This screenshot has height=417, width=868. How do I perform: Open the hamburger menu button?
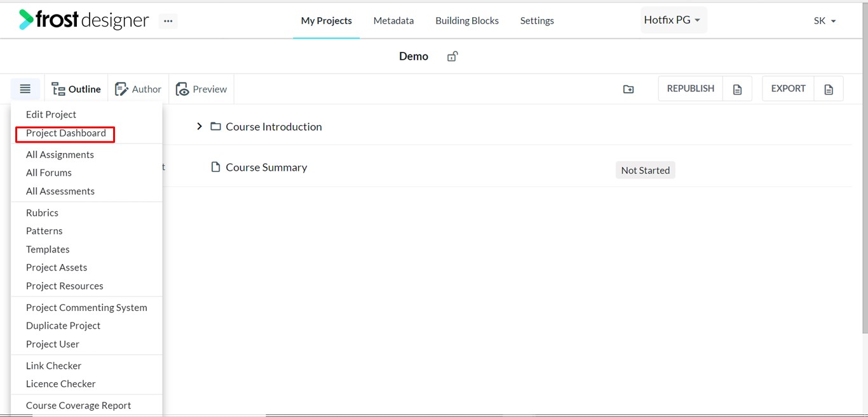click(x=25, y=89)
